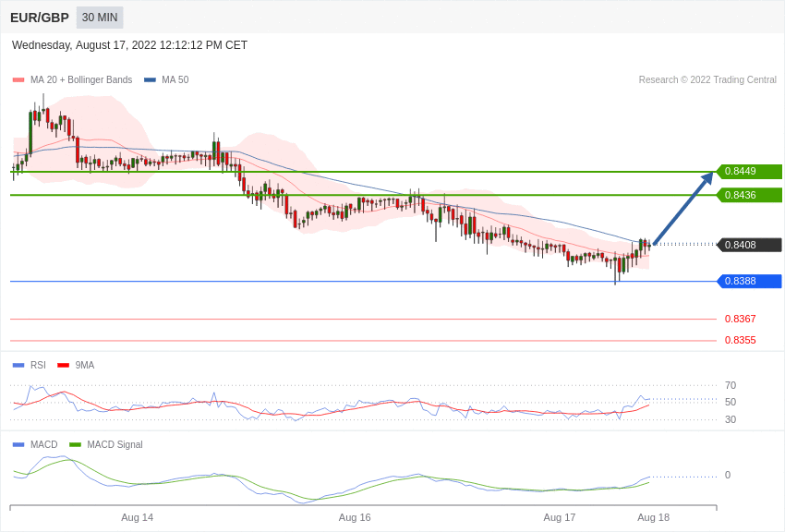Click the 0.8355 support price label
The image size is (785, 532).
tap(740, 340)
